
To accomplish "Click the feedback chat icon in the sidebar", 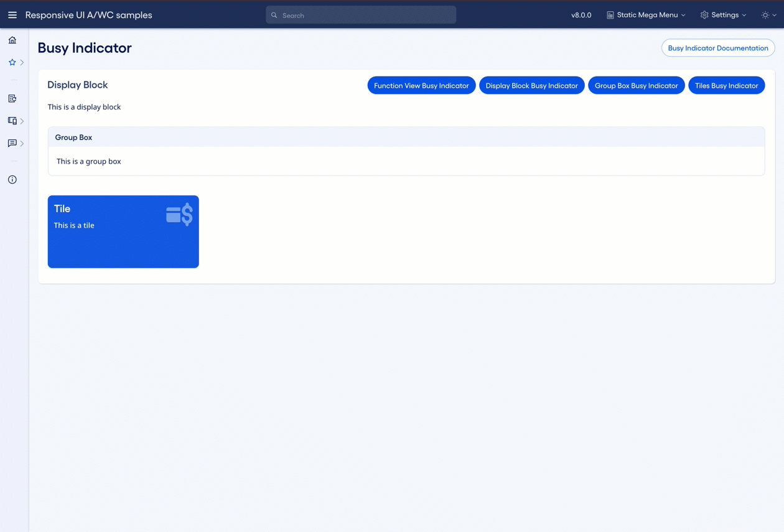I will [x=12, y=143].
